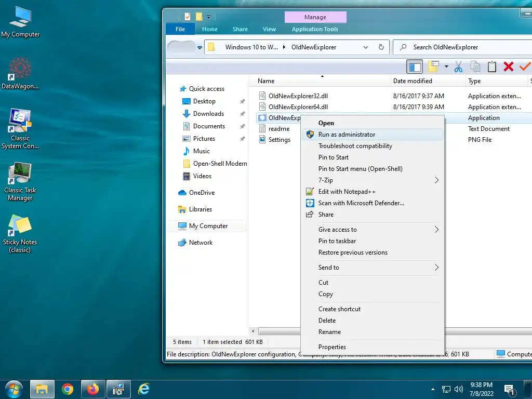Click the refresh button in address bar
This screenshot has width=532, height=399.
(381, 47)
